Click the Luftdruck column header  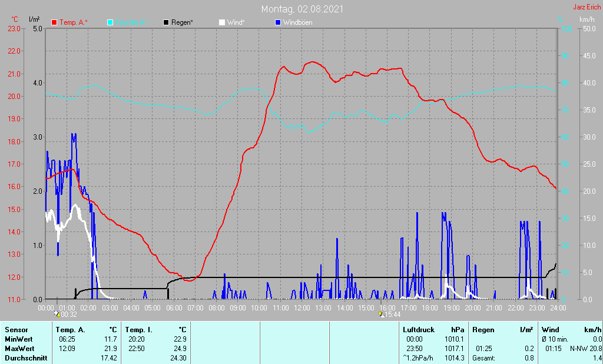[419, 330]
